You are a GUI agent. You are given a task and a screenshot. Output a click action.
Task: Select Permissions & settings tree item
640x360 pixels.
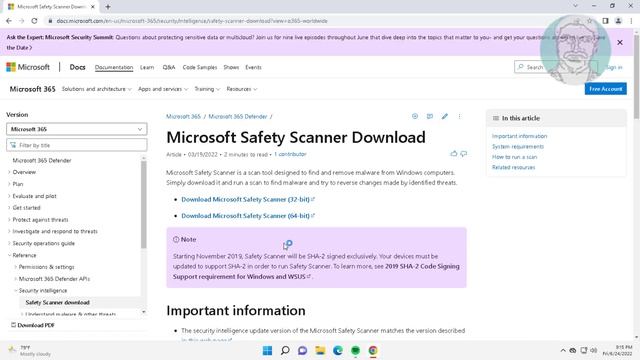[x=47, y=267]
